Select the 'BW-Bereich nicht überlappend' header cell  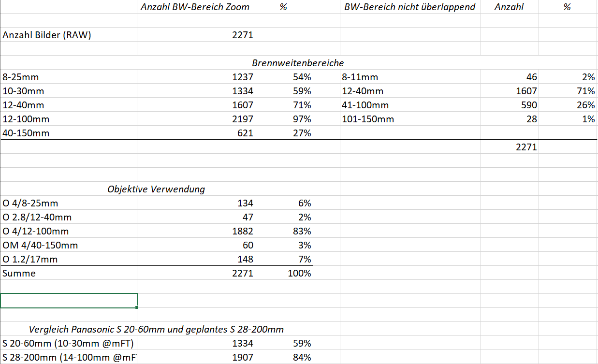(x=409, y=7)
